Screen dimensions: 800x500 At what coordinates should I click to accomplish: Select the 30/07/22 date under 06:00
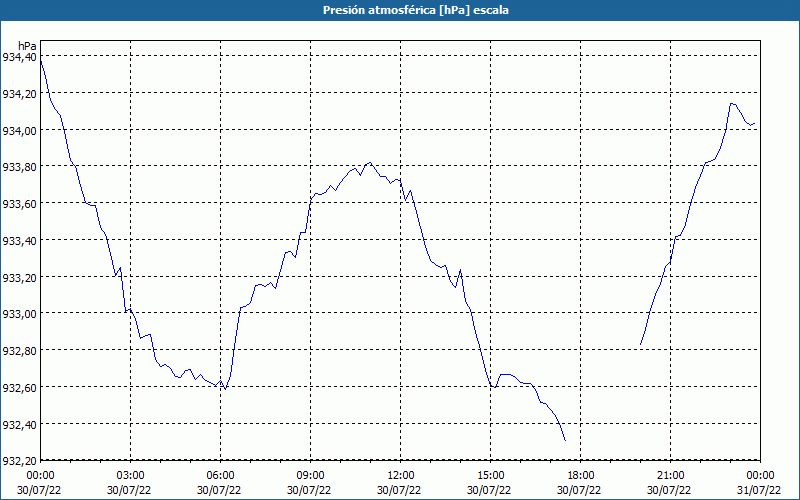[x=219, y=490]
